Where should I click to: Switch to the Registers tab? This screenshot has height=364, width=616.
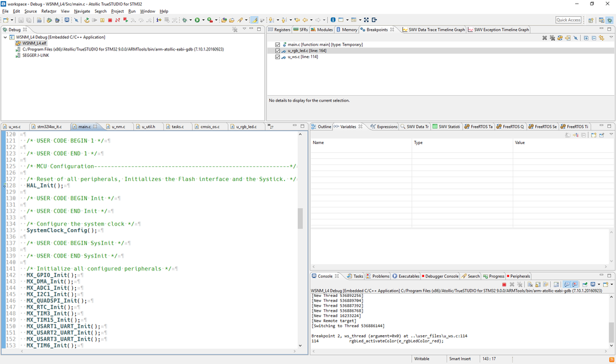click(279, 30)
